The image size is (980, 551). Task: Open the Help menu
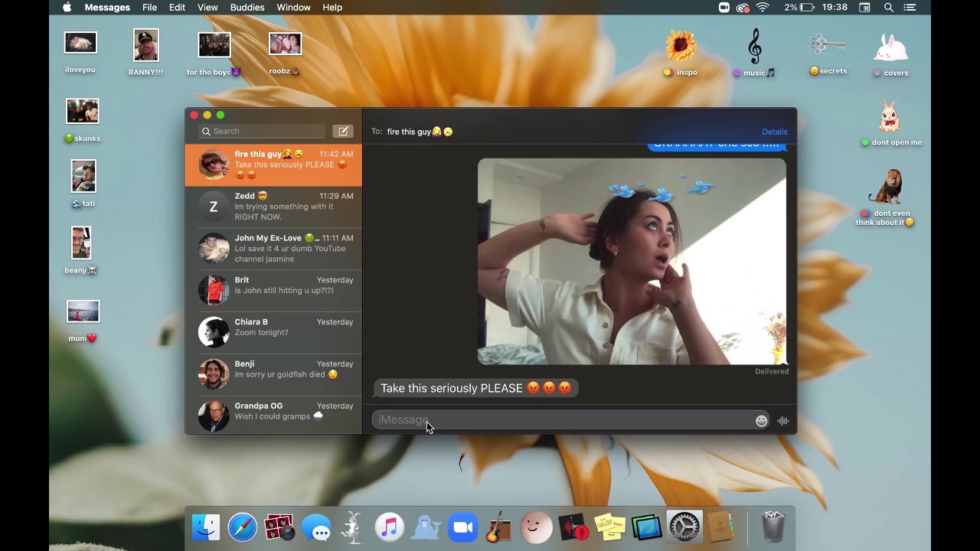332,8
